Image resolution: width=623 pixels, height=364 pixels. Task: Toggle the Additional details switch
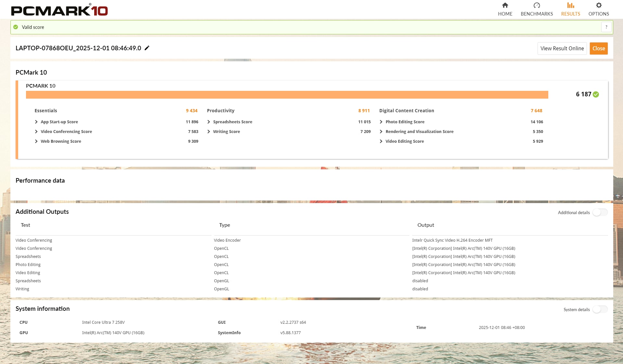pyautogui.click(x=600, y=212)
